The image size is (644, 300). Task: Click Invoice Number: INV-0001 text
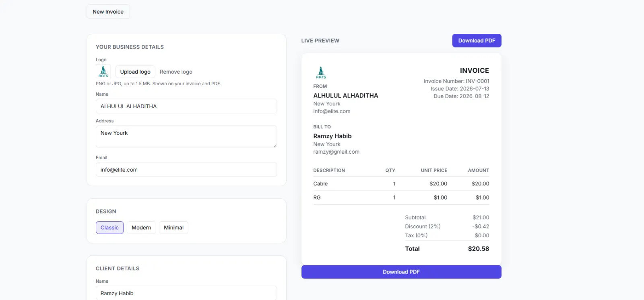pyautogui.click(x=456, y=81)
